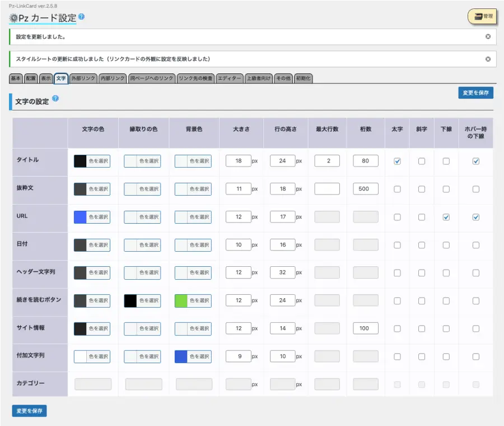Dismiss the 設定を更新しました notice
Image resolution: width=504 pixels, height=426 pixels.
coord(488,36)
